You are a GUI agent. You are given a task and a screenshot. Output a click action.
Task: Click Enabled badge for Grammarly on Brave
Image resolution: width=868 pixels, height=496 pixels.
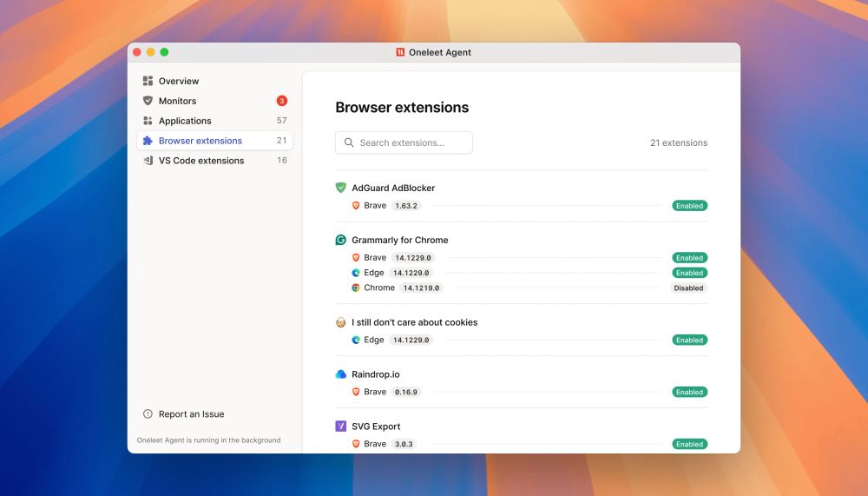click(x=690, y=258)
